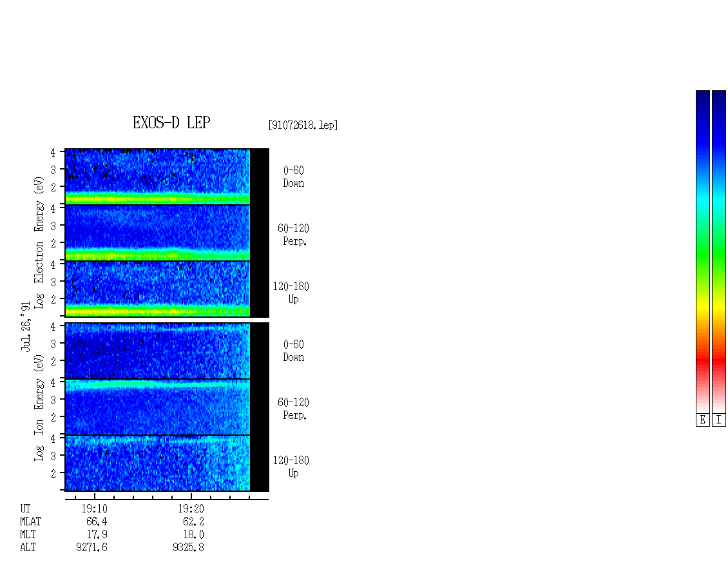Click the ion 0-60 Down pitch-angle label
This screenshot has width=728, height=564.
tap(293, 351)
